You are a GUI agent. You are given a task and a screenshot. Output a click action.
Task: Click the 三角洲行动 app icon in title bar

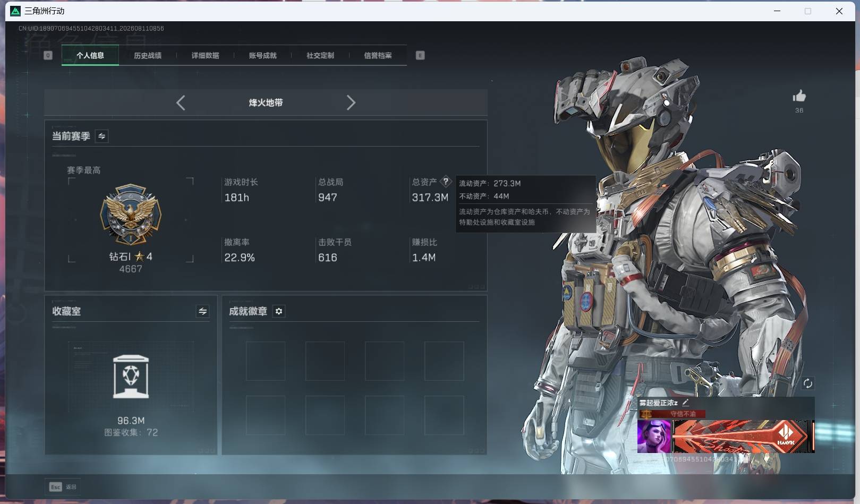point(15,11)
